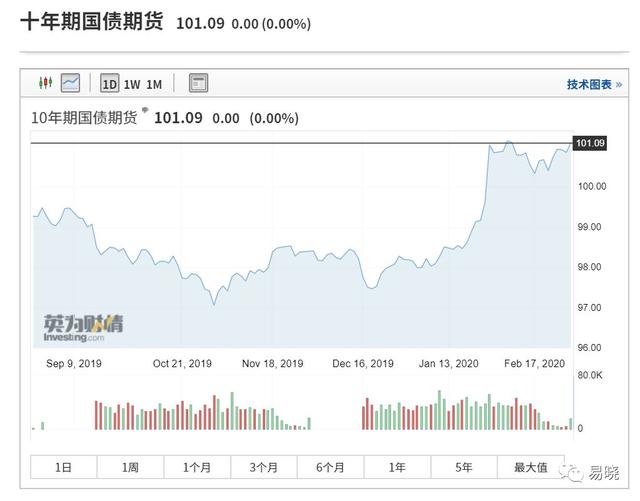Choose the 5年 time range
Image resolution: width=640 pixels, height=501 pixels.
tap(464, 467)
